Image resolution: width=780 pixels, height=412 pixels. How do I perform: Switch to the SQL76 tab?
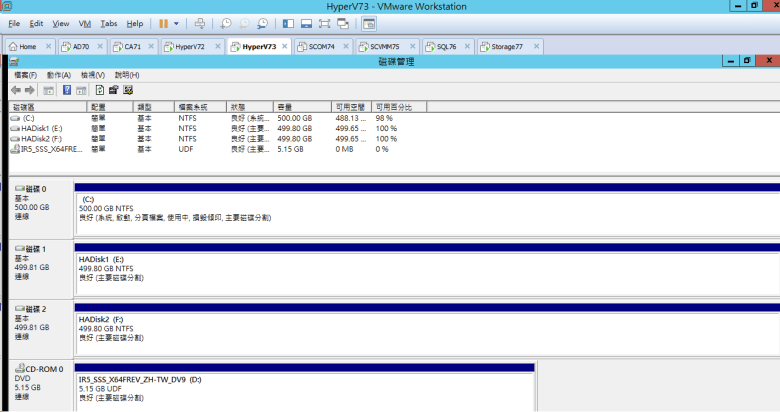point(440,47)
